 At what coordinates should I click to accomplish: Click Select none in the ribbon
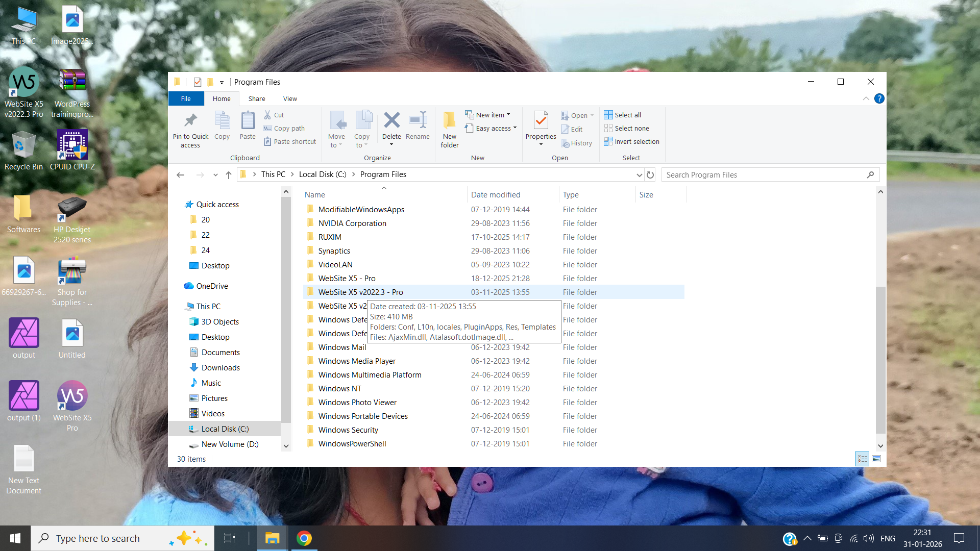point(631,128)
